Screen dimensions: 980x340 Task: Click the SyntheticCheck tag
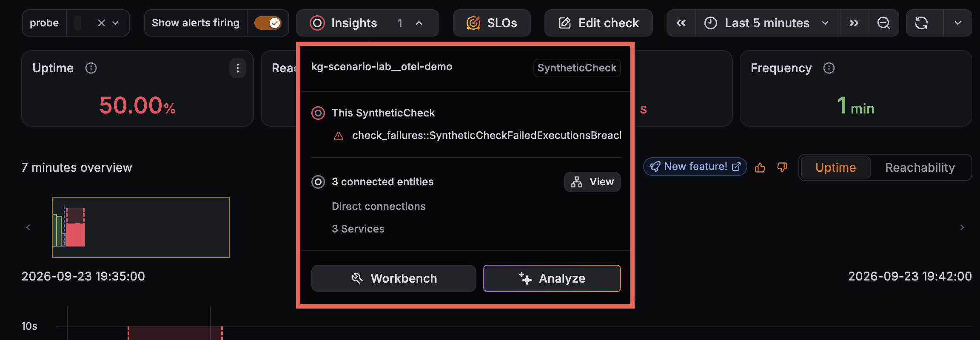point(577,68)
